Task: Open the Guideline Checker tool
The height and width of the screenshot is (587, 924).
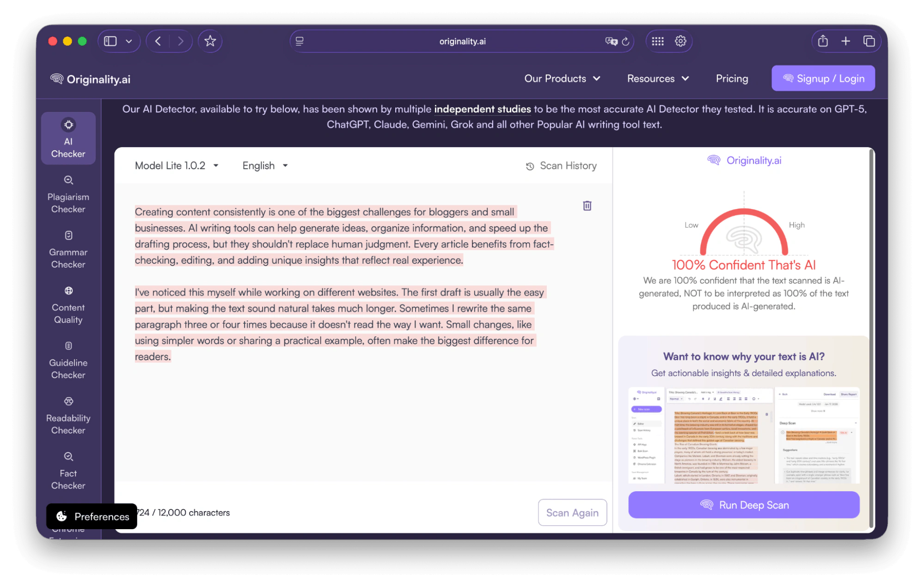Action: (68, 360)
